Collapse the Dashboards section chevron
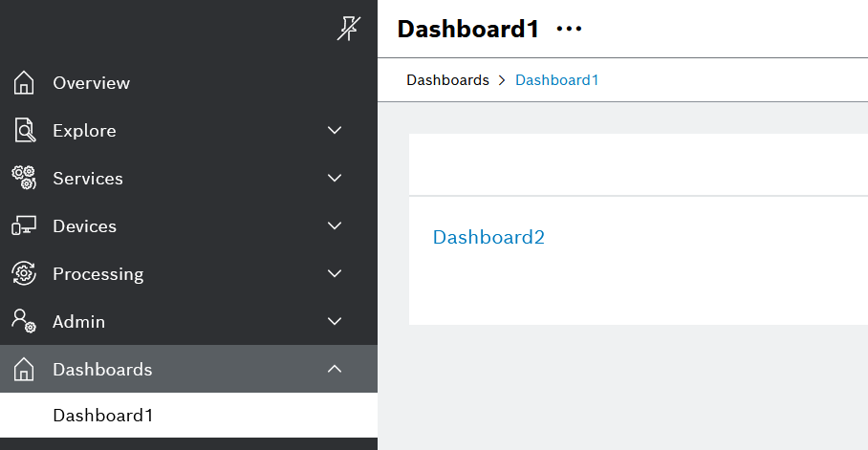868x450 pixels. point(335,369)
